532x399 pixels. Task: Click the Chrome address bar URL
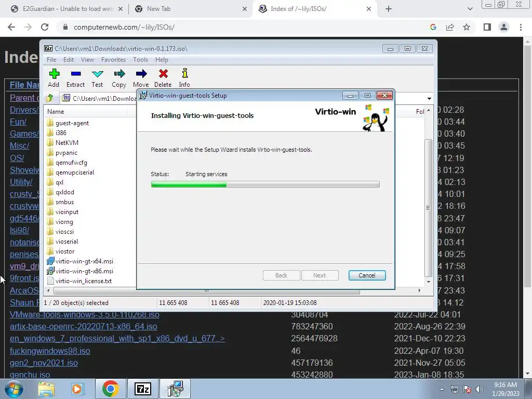point(124,27)
